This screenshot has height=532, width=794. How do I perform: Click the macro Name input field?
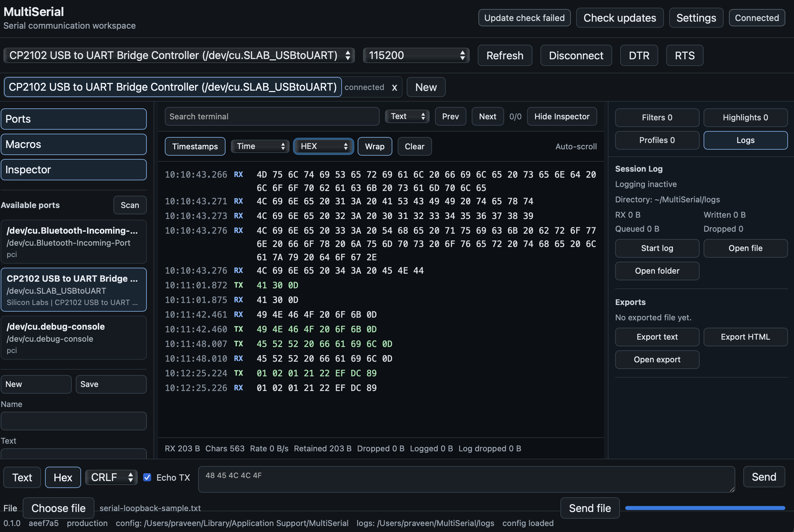(74, 421)
